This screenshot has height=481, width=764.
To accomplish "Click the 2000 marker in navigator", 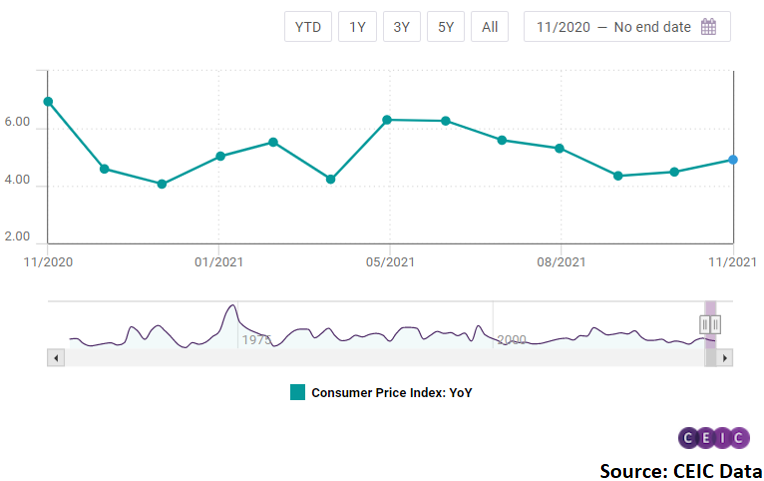I will 511,340.
